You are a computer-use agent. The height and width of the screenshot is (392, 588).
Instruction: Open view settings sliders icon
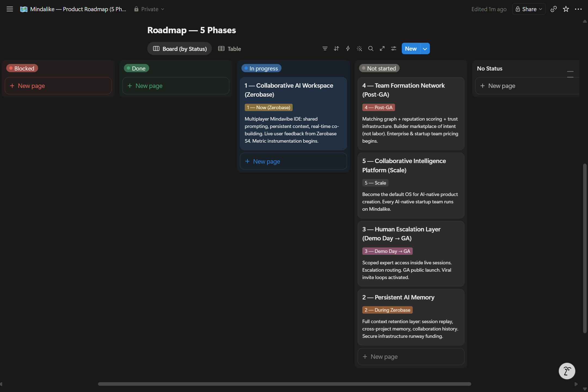coord(394,48)
